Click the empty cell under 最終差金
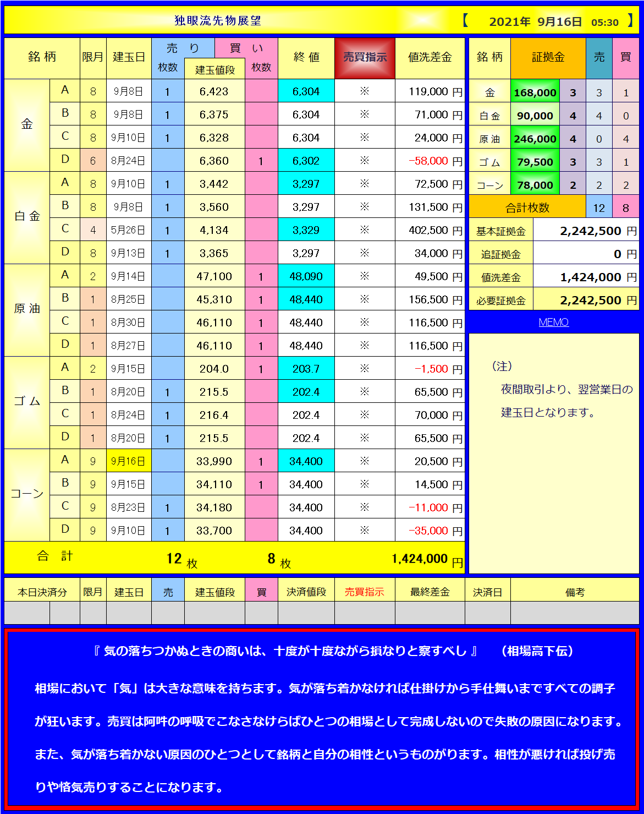Viewport: 644px width, 814px height. [x=430, y=613]
